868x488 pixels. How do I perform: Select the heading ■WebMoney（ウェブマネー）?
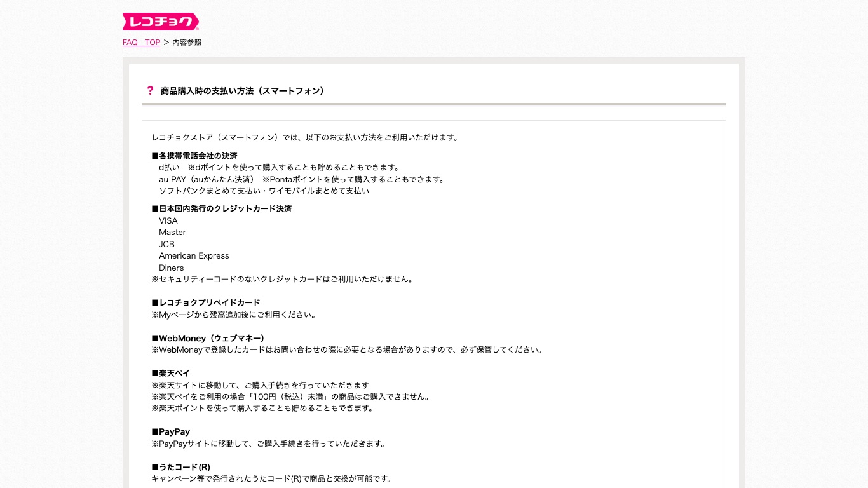[208, 338]
